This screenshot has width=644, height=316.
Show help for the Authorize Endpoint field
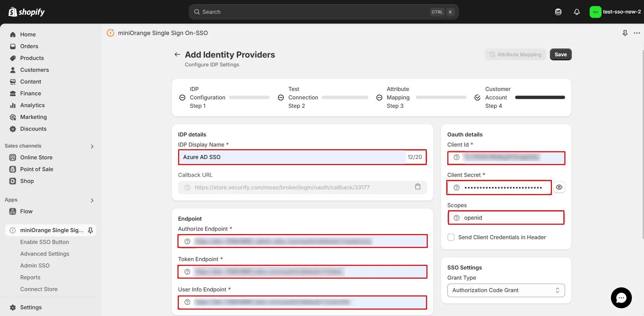click(x=187, y=241)
